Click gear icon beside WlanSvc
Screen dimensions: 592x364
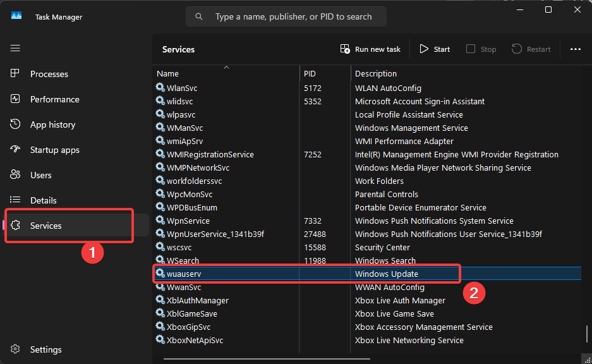pyautogui.click(x=160, y=87)
